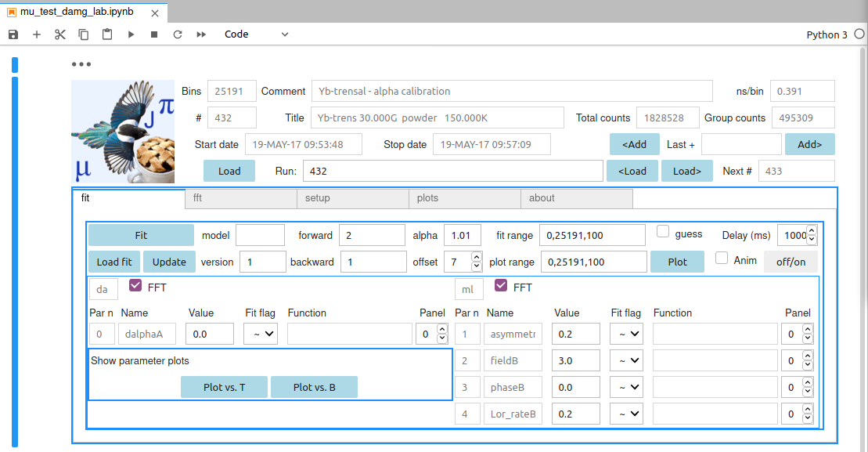Viewport: 868px width, 452px height.
Task: Increase the offset value with the up stepper
Action: click(x=477, y=257)
